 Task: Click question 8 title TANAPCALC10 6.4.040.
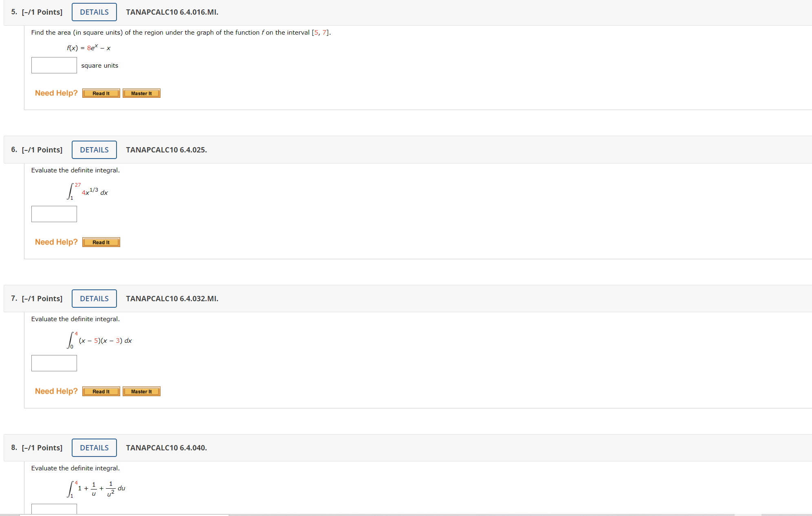click(x=166, y=448)
